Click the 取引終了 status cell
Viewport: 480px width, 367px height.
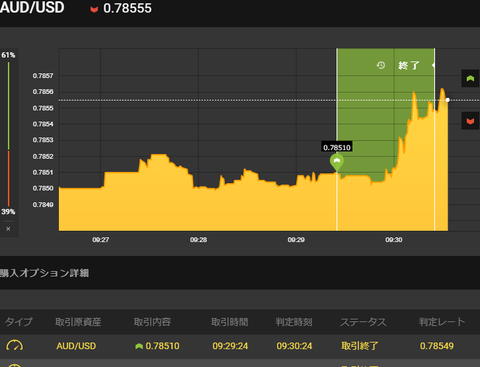tap(360, 346)
